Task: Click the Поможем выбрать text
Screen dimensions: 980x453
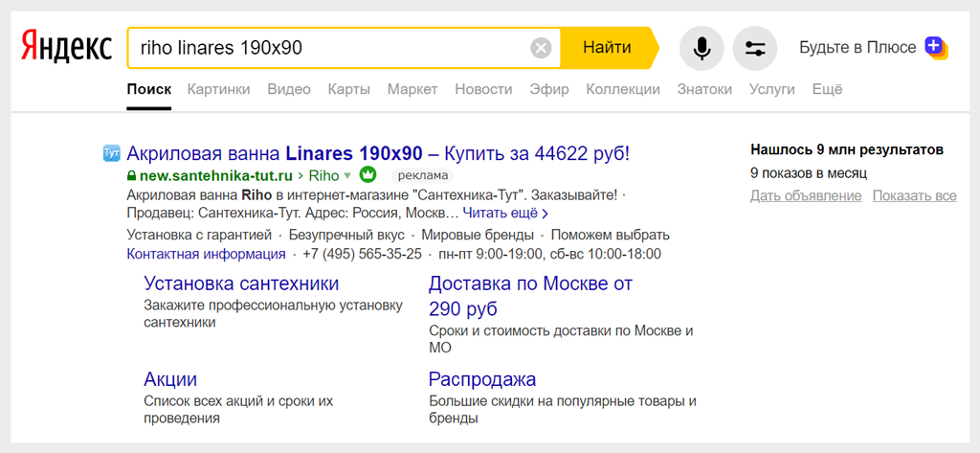Action: pos(610,236)
